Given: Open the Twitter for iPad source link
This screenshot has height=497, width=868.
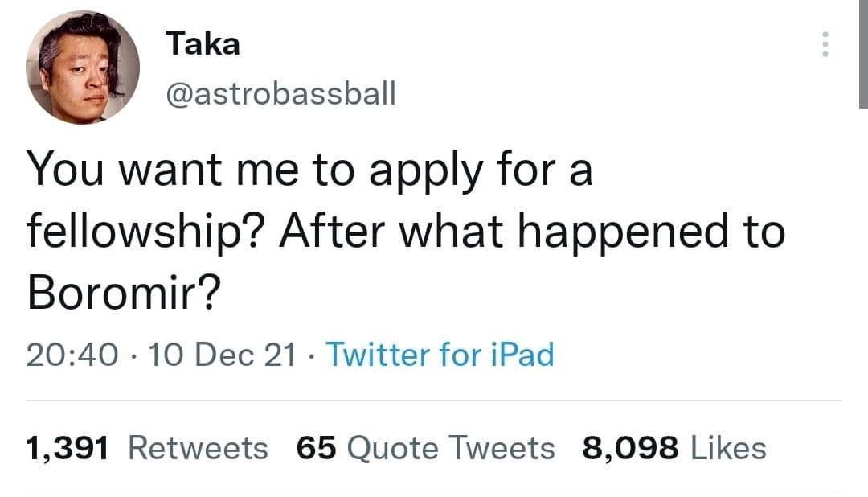Looking at the screenshot, I should 440,355.
